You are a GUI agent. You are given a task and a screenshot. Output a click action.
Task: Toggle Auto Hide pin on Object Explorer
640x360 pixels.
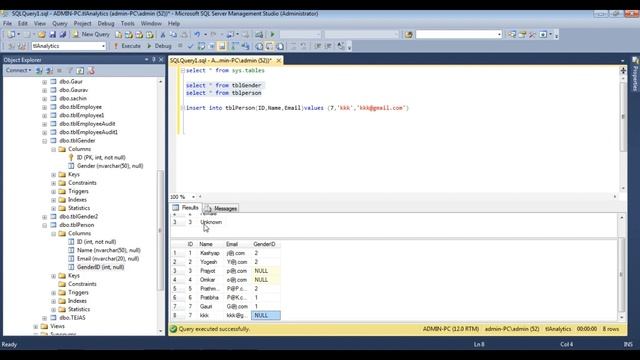(x=154, y=60)
